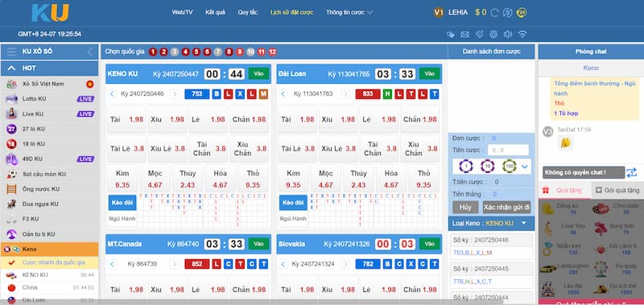644x305 pixels.
Task: Select grey country number 3 circle
Action: [x=175, y=52]
